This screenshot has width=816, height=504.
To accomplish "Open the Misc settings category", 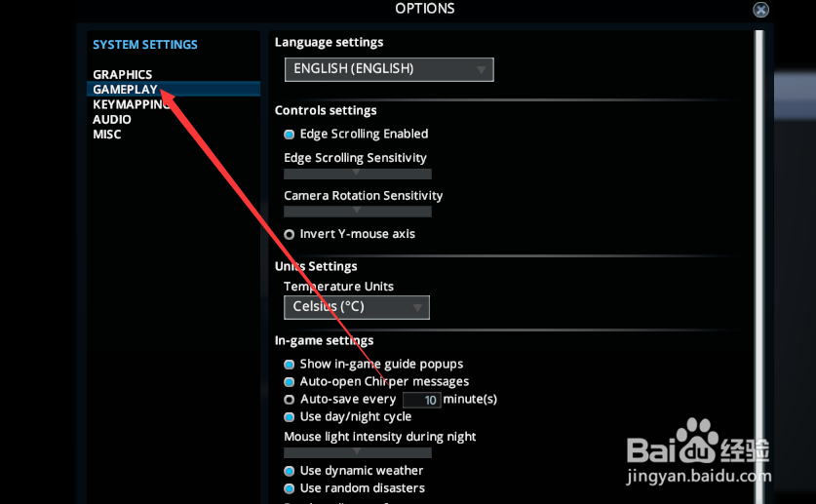I will tap(107, 135).
